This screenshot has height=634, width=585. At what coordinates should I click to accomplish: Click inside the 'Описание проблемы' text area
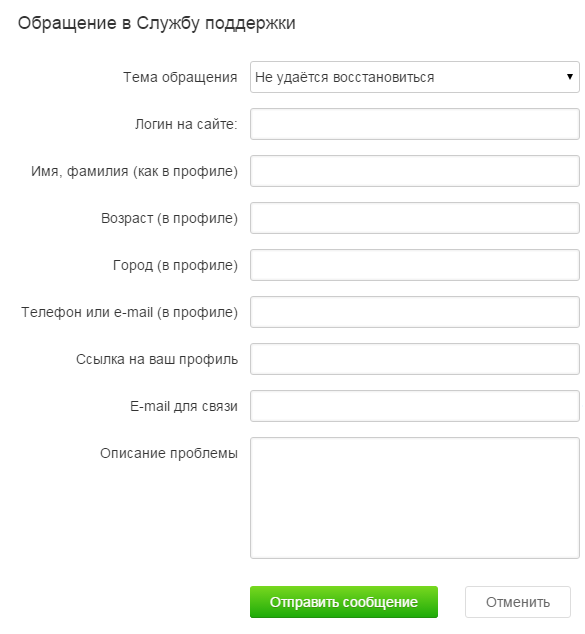414,498
